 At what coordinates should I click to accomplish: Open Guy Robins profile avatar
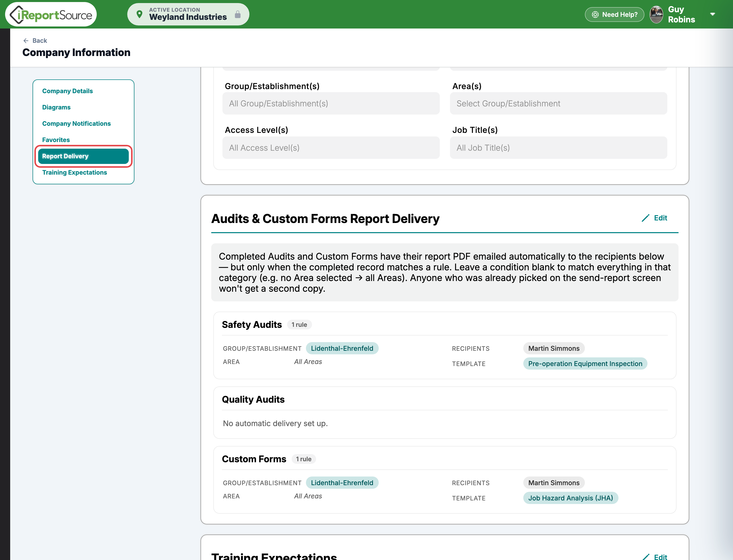tap(657, 15)
